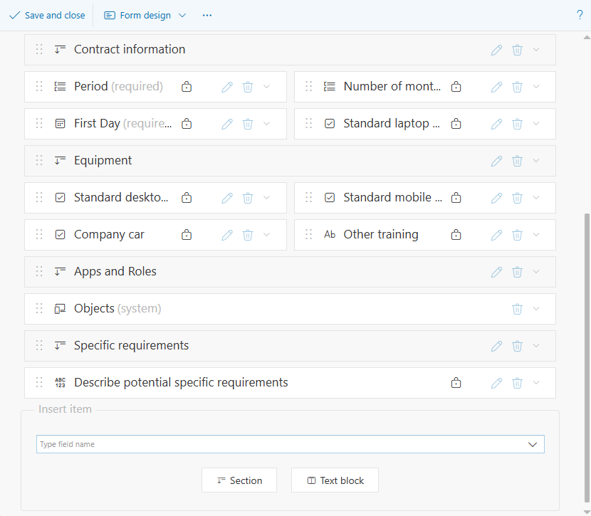The image size is (591, 516).
Task: Open the Form design menu
Action: [x=145, y=15]
